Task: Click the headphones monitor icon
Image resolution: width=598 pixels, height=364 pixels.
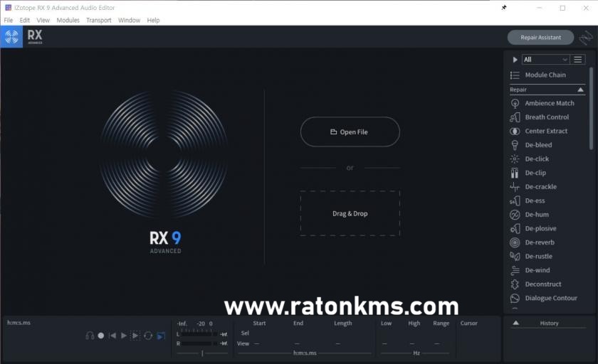Action: 90,336
